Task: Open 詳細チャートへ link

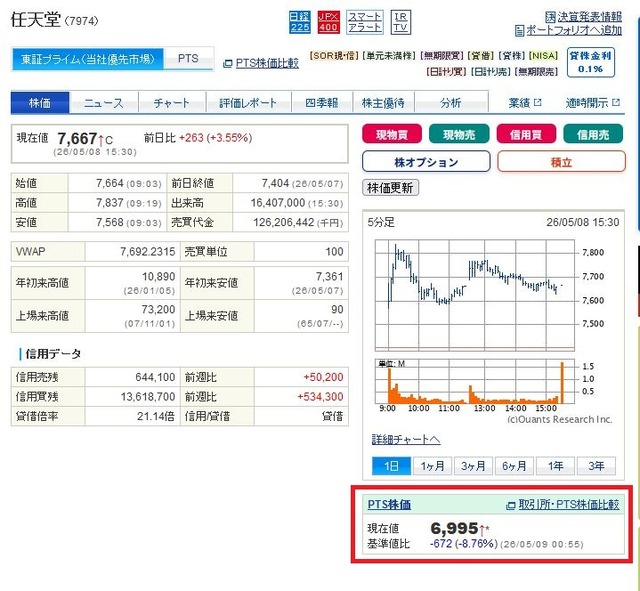Action: click(406, 439)
